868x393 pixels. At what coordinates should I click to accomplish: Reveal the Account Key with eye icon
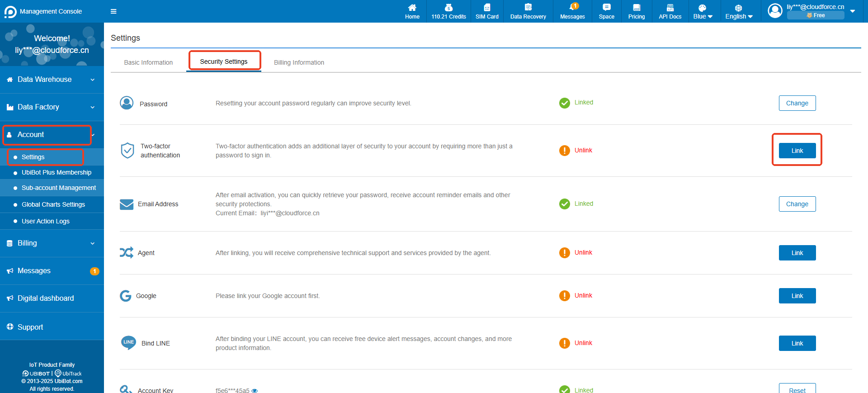click(x=255, y=391)
